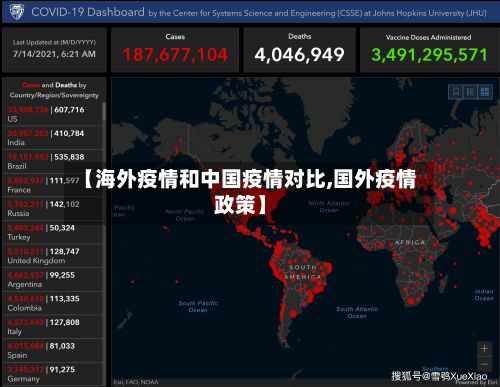Select the Turkey row in country list
The width and height of the screenshot is (500, 387).
coord(52,232)
